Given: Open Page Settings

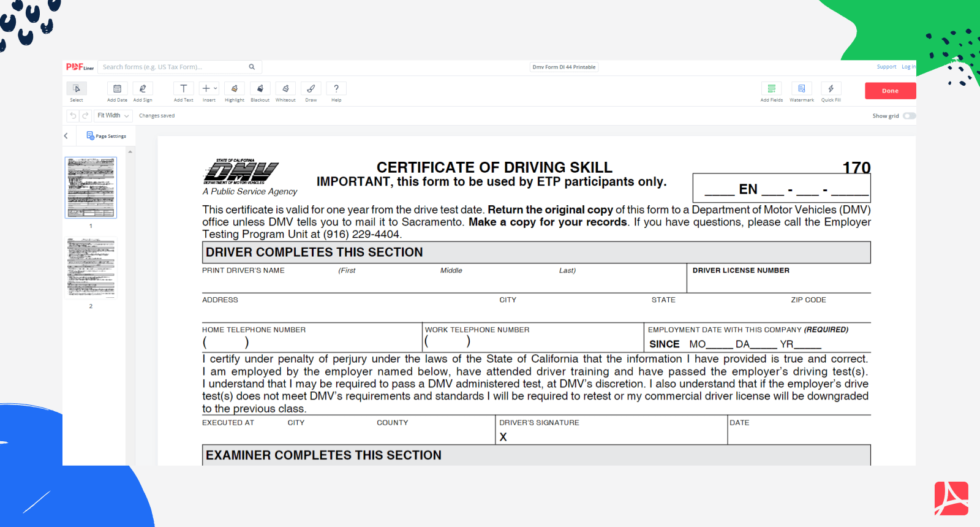Looking at the screenshot, I should coord(107,136).
